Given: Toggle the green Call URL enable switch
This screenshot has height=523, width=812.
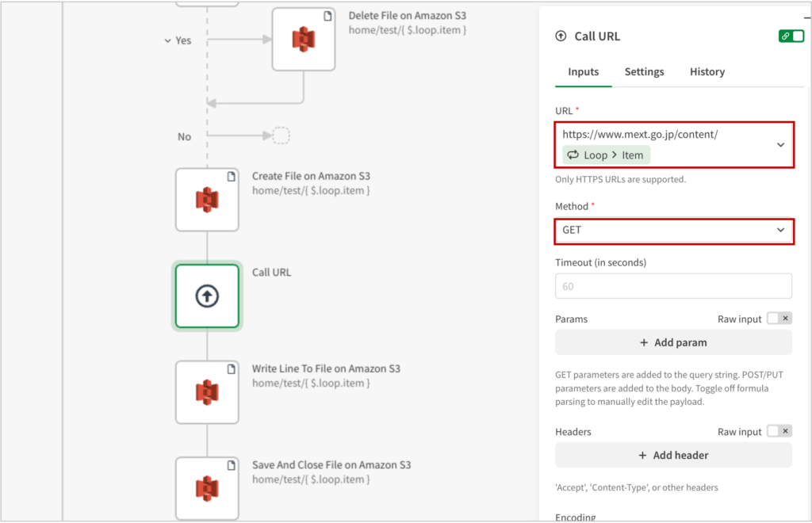Looking at the screenshot, I should point(791,36).
